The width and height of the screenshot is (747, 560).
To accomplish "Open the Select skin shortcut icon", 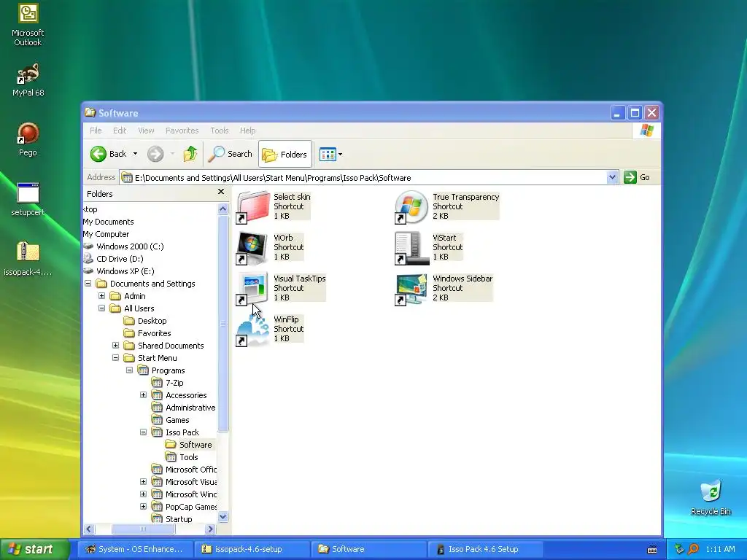I will pyautogui.click(x=253, y=207).
